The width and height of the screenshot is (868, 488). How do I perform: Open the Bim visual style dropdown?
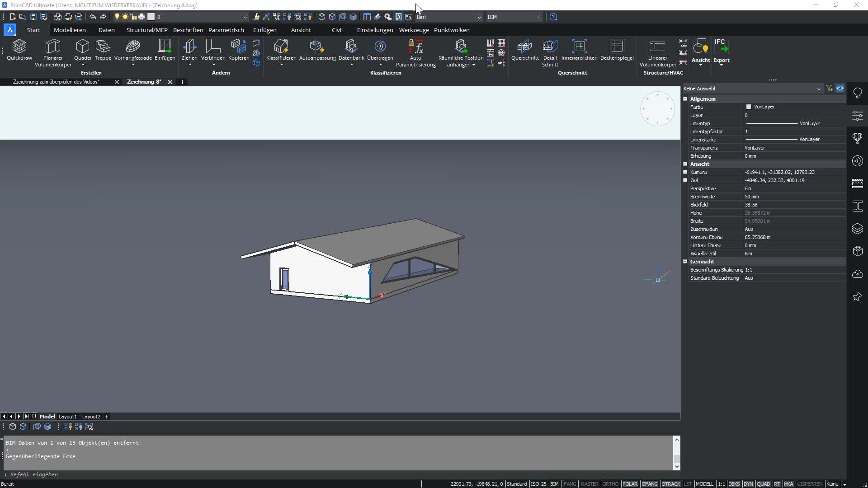click(448, 17)
